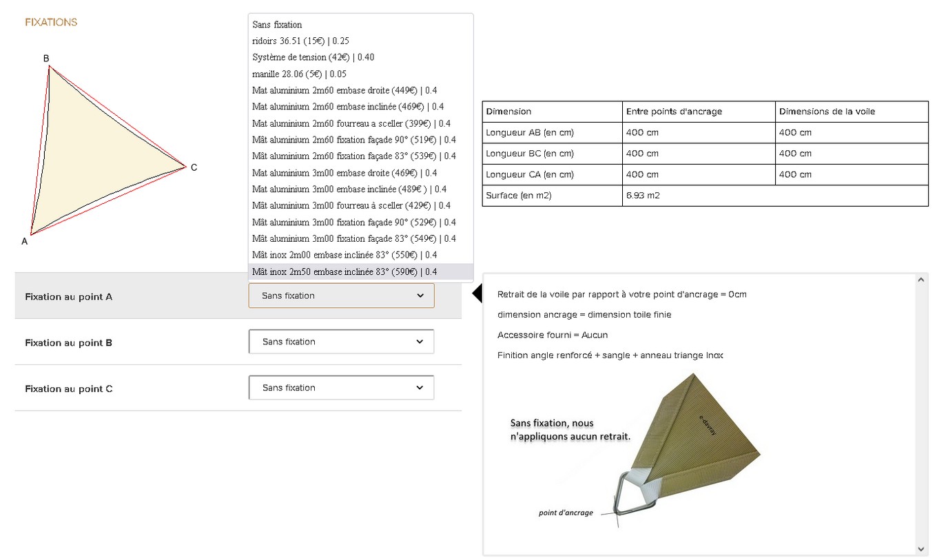Click 'Entre points d'ancrage' column header
Screen dimensions: 937x560
[x=699, y=112]
